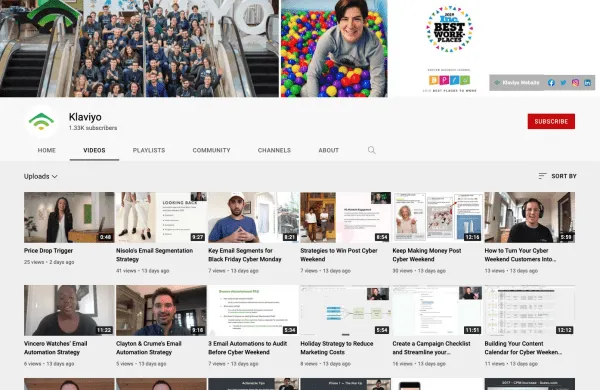The height and width of the screenshot is (390, 600).
Task: Click Create a Campaign Checklist title
Action: [x=432, y=348]
